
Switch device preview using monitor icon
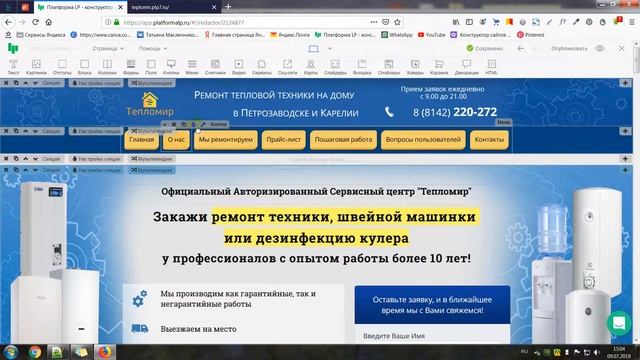(x=313, y=49)
